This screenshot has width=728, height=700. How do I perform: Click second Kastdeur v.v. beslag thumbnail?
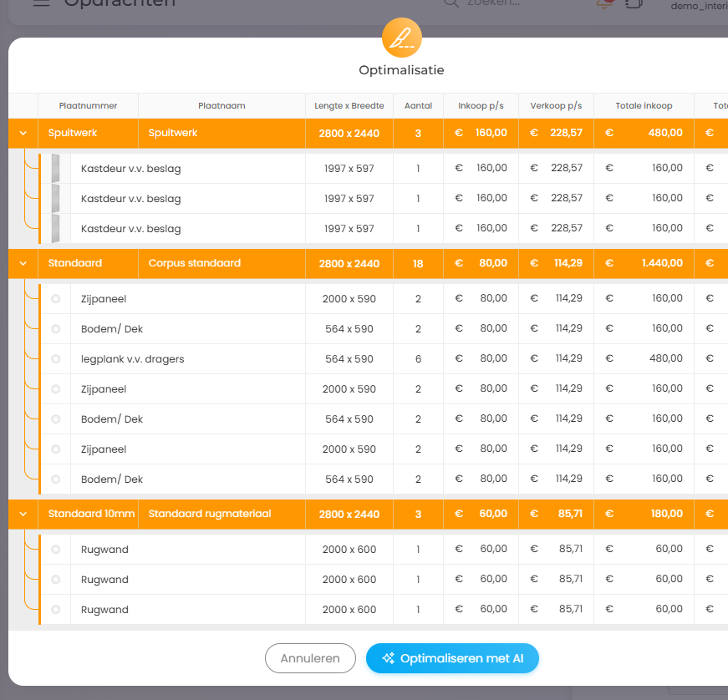click(x=55, y=199)
